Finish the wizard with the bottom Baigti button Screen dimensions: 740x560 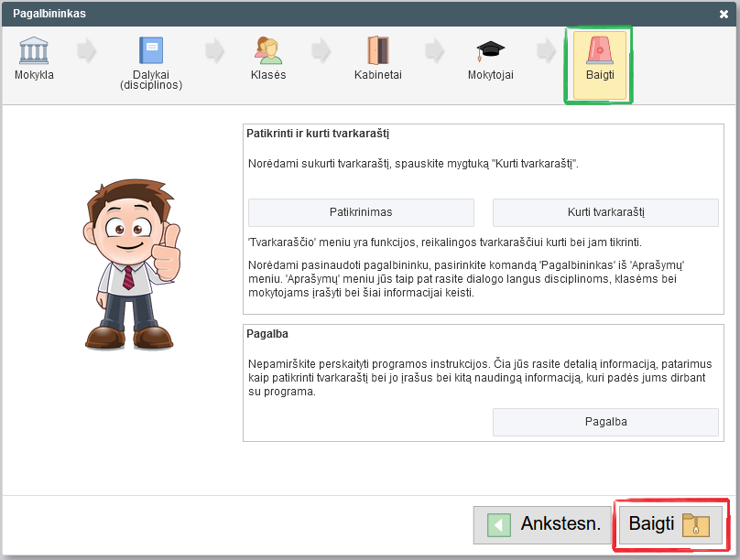pyautogui.click(x=670, y=524)
